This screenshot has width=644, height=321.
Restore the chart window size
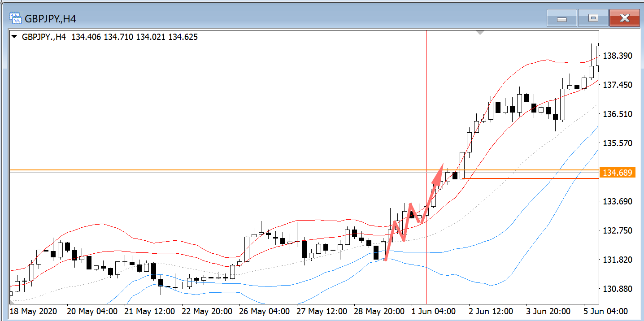pos(593,19)
